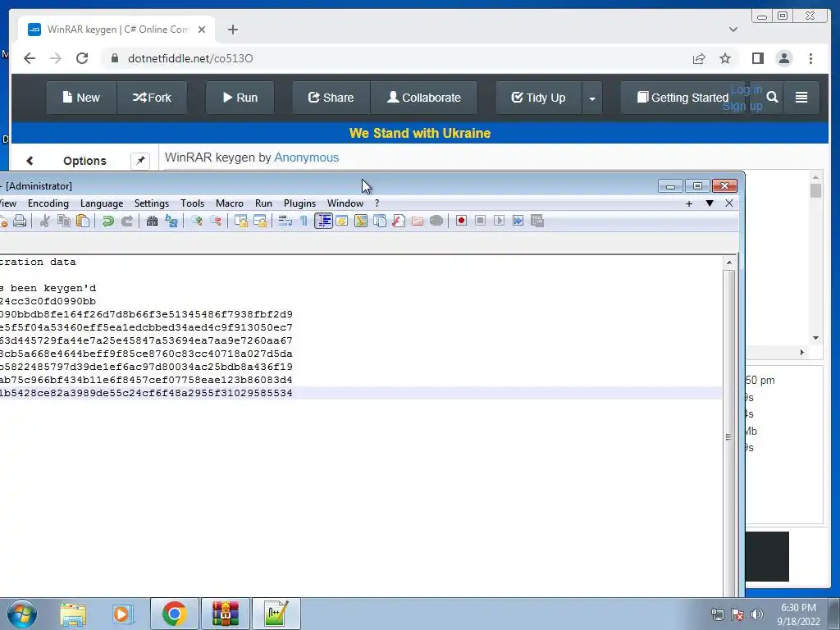The image size is (840, 630).
Task: Click the Copy icon in Notepad++ toolbar
Action: [64, 221]
